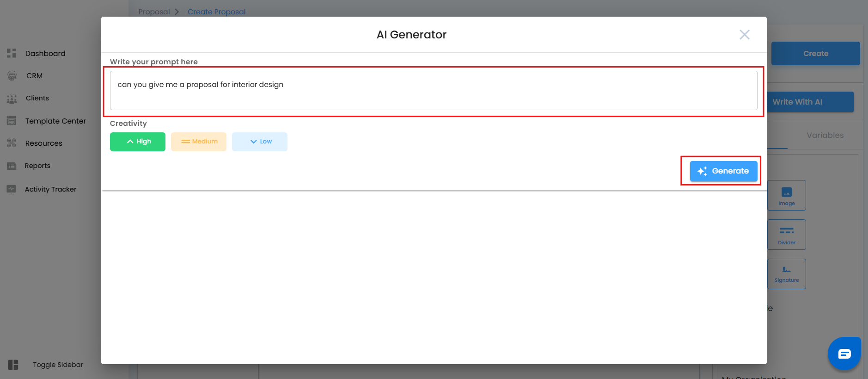Close the AI Generator dialog
Screen dimensions: 868x379
coord(744,35)
